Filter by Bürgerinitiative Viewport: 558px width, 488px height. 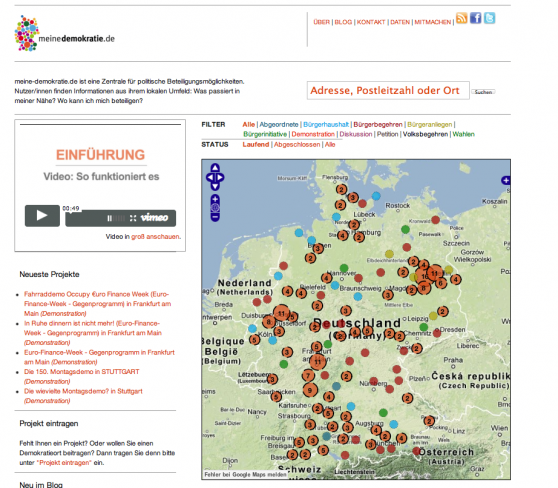pyautogui.click(x=265, y=134)
